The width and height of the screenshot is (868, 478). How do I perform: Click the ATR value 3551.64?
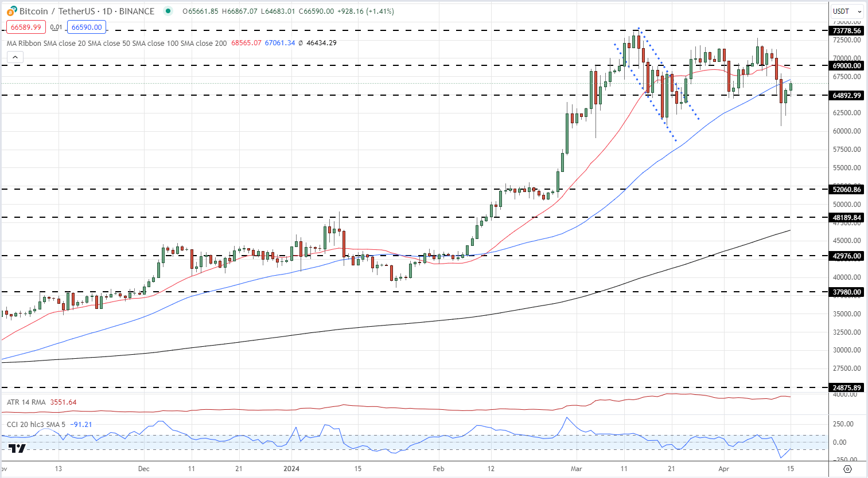(x=63, y=402)
